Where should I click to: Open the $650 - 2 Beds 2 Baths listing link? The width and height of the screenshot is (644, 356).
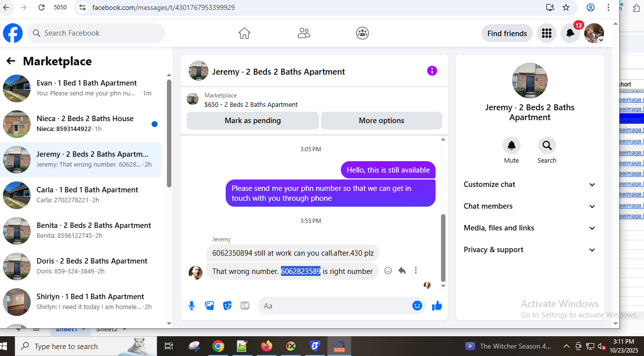251,105
